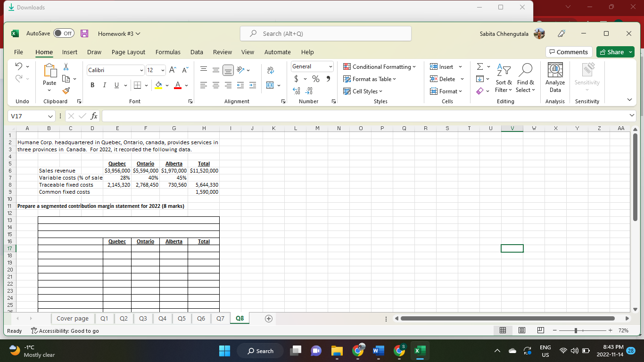Click the Wrap Text icon
644x362 pixels.
pos(271,70)
